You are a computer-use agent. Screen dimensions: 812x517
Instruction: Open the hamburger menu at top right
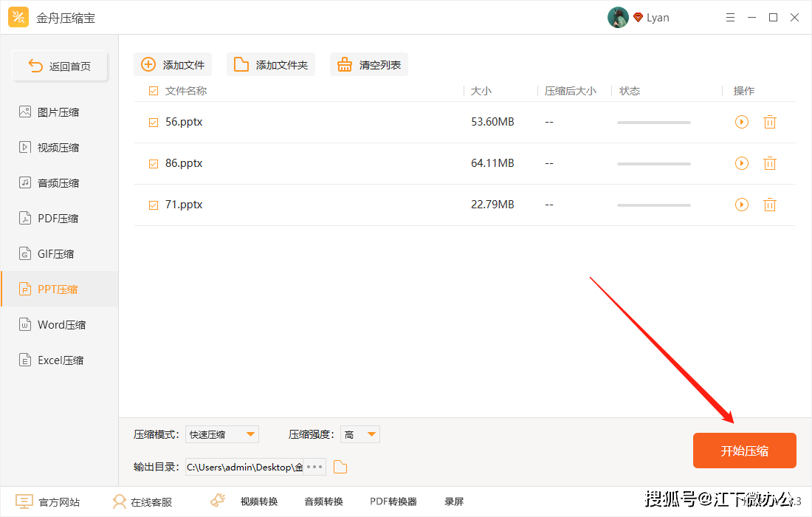coord(730,16)
